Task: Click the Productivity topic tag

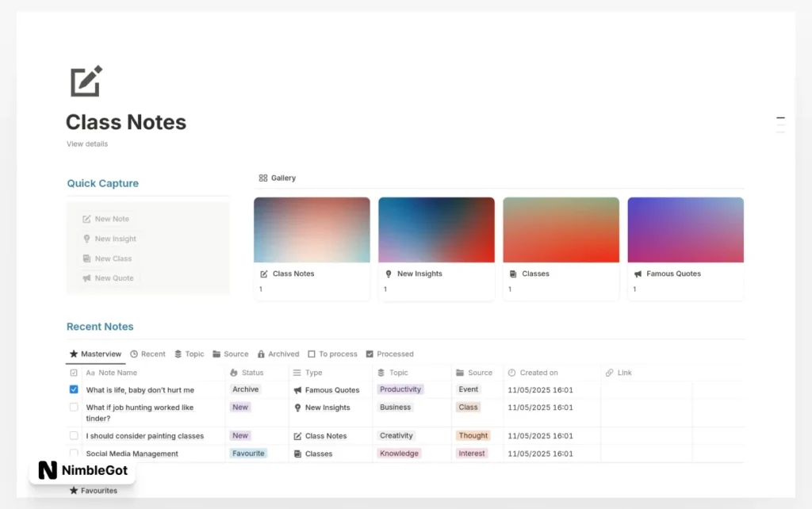Action: [x=400, y=389]
